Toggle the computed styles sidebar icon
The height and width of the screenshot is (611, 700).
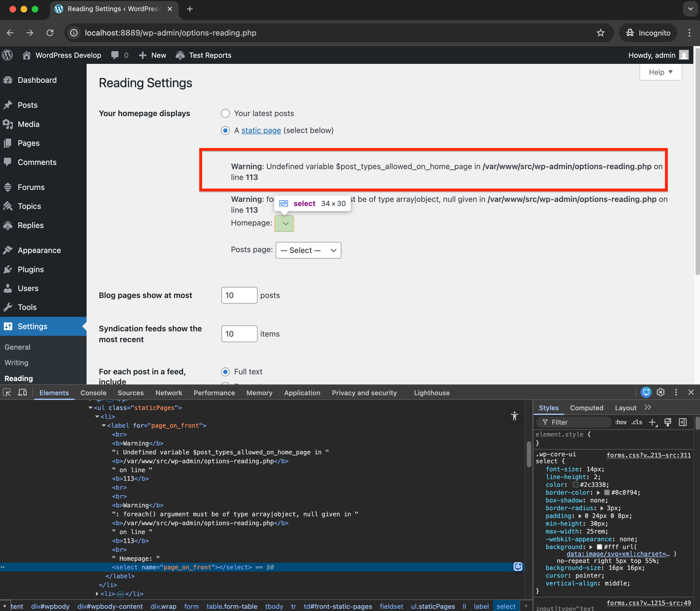(x=683, y=422)
